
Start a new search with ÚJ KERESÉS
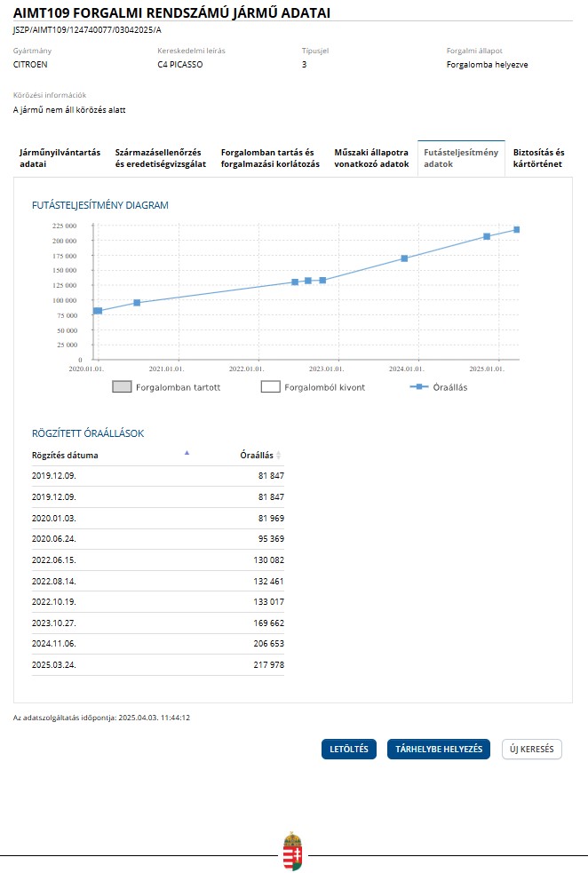(x=532, y=749)
